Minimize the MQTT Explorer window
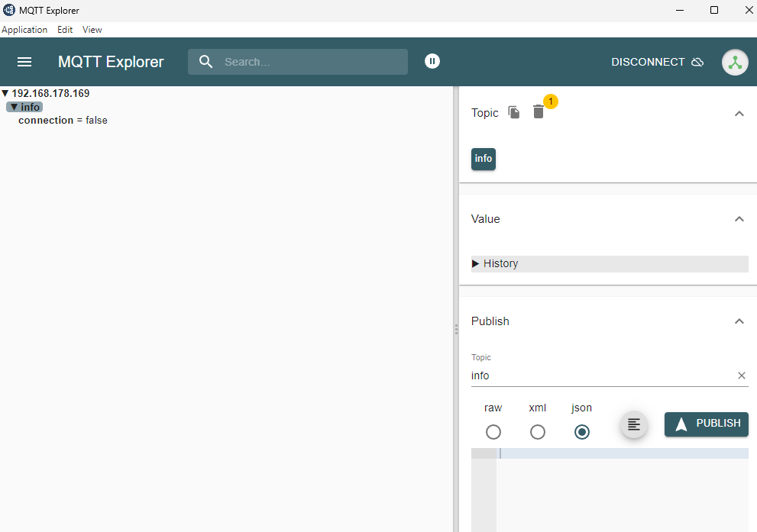 (x=680, y=10)
